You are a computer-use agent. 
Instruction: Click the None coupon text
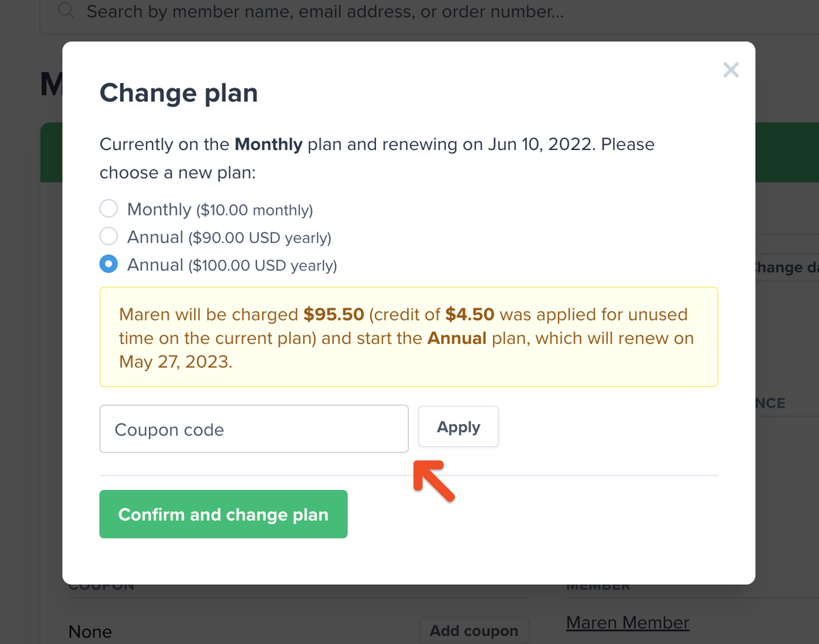90,631
